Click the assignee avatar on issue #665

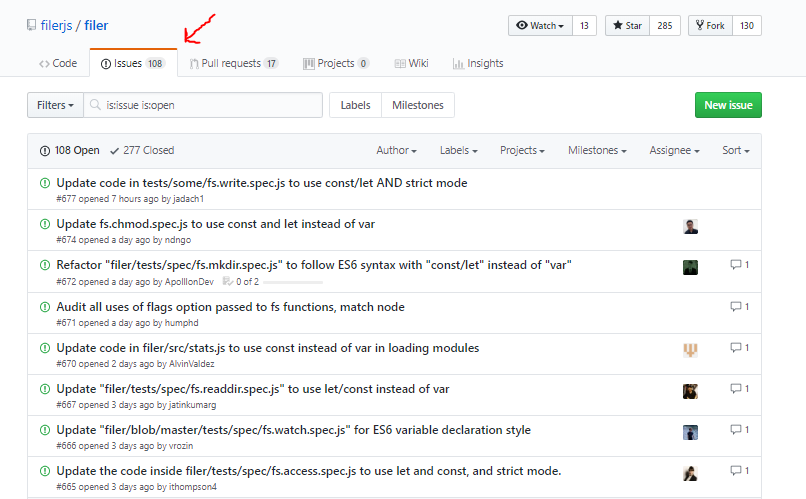point(690,473)
